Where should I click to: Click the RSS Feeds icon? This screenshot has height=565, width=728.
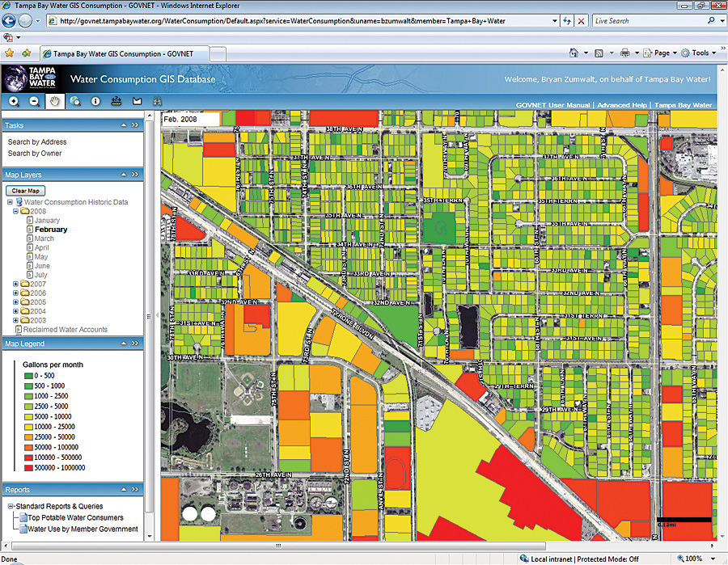tap(599, 53)
